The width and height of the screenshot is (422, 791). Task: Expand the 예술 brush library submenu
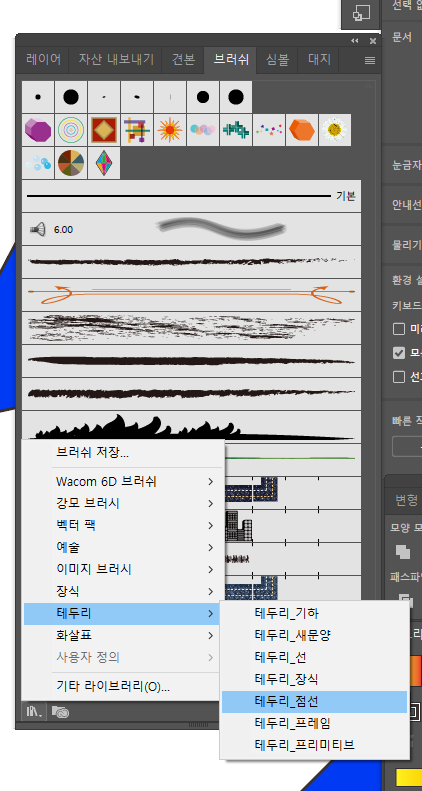122,547
